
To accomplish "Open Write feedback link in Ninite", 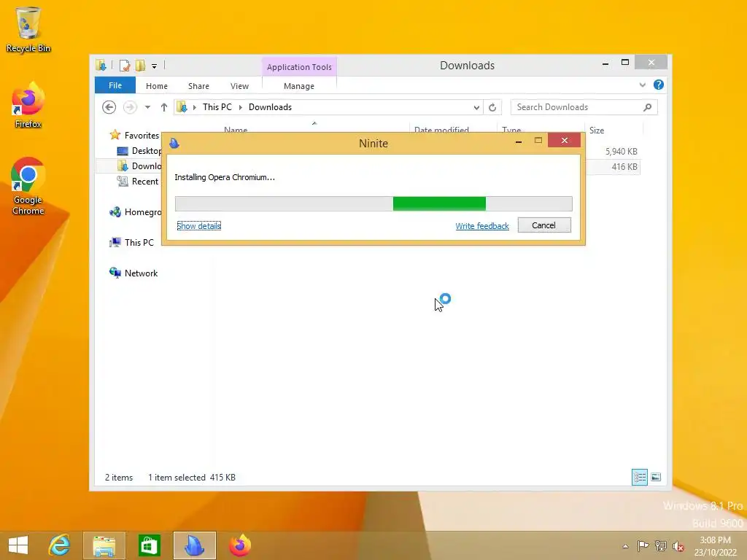I will pos(482,226).
